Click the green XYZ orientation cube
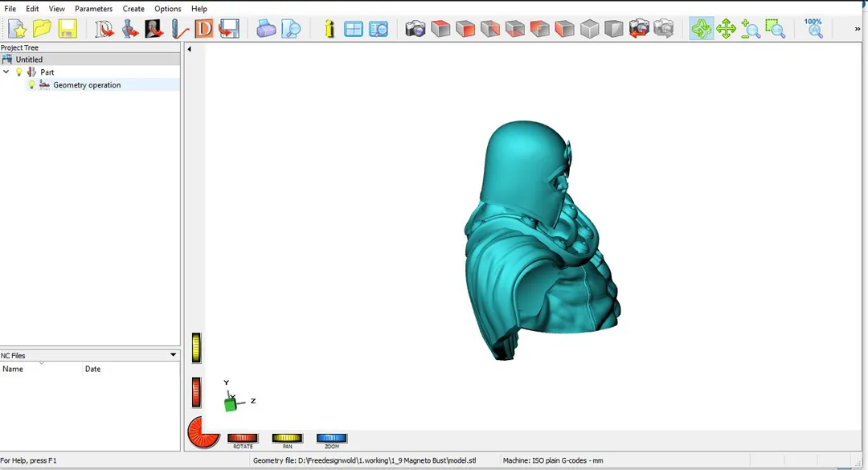Screen dimensions: 868x470 tap(231, 405)
